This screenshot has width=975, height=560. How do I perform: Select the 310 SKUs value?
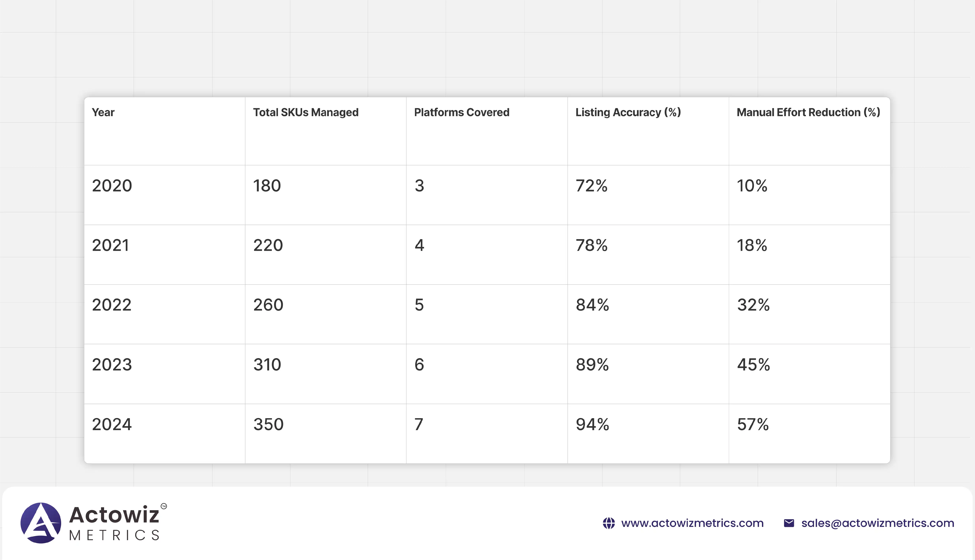[267, 365]
